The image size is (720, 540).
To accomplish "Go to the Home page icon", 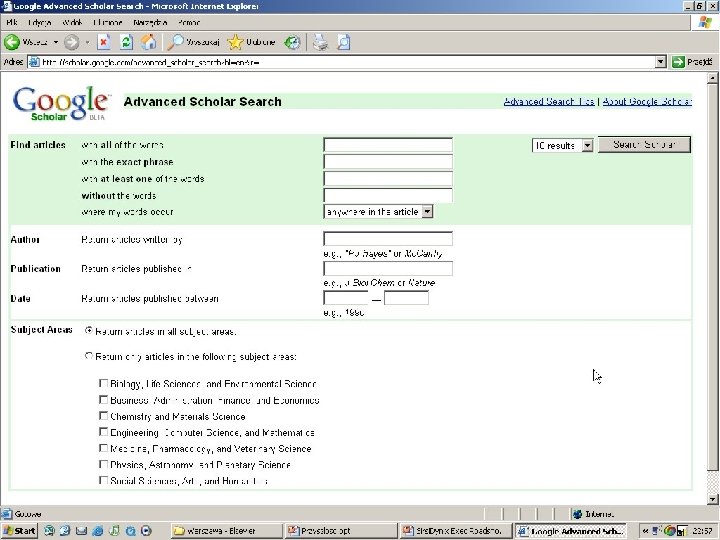I will pyautogui.click(x=148, y=42).
